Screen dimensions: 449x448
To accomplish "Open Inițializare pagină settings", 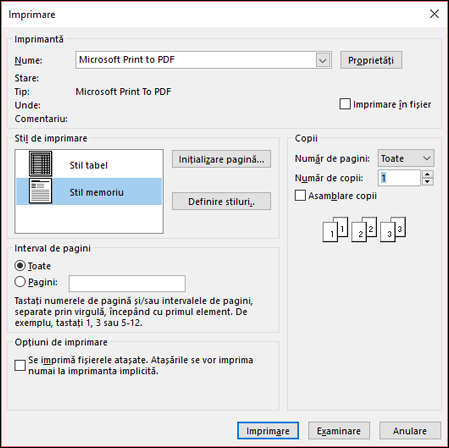I will point(221,159).
